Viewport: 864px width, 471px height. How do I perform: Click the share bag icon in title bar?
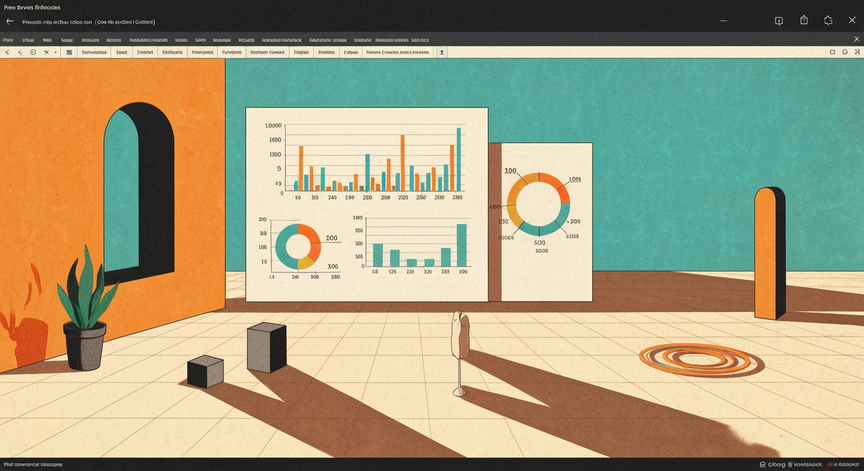[804, 20]
